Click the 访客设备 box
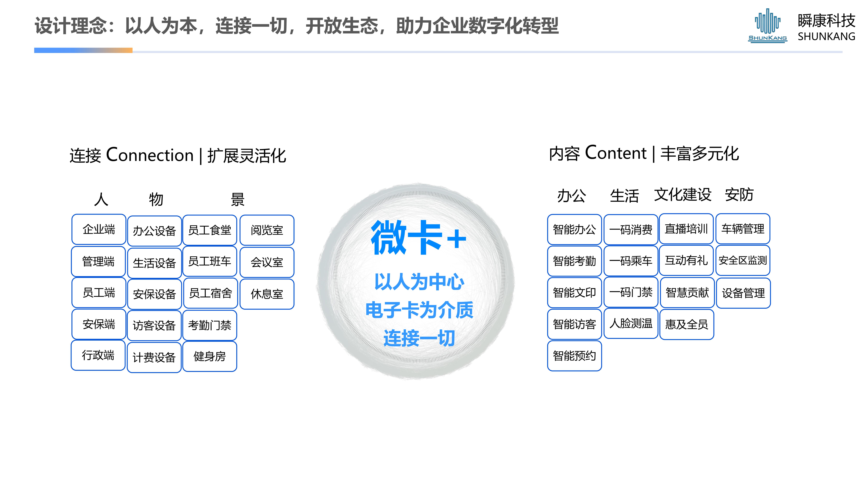The image size is (868, 488). point(154,326)
